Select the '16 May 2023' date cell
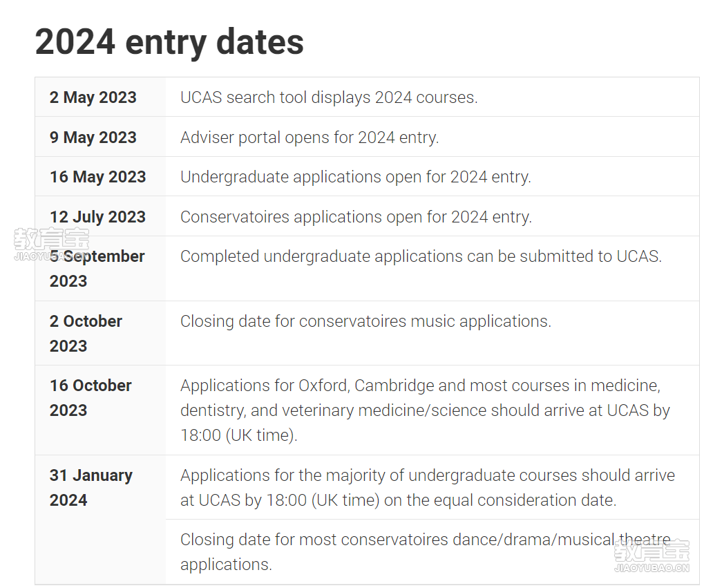This screenshot has height=588, width=704. [101, 176]
